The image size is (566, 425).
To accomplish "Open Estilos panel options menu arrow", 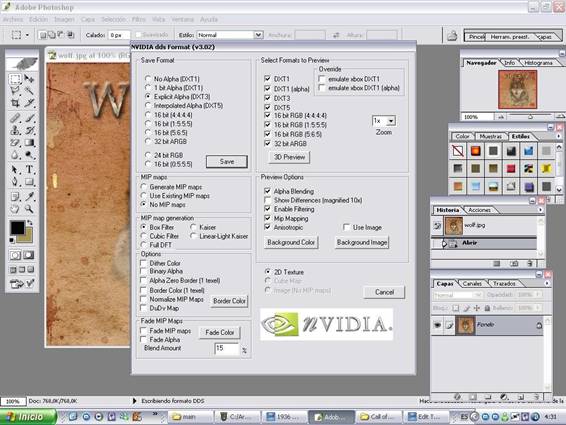I will click(x=558, y=136).
